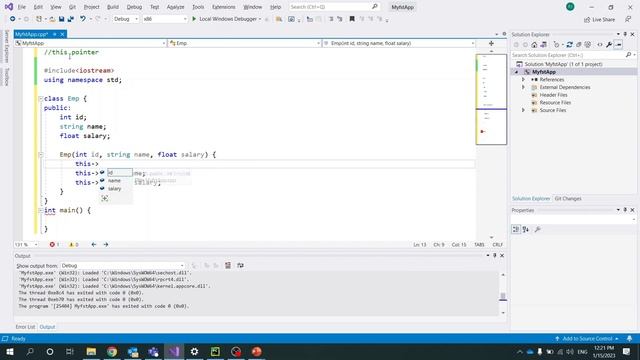Click the Sync with Active Document icon
The width and height of the screenshot is (640, 360).
pyautogui.click(x=569, y=45)
